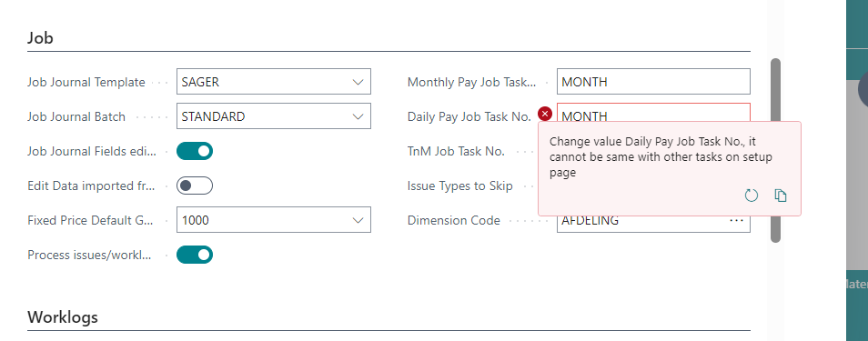This screenshot has width=868, height=341.
Task: Click the vertical scrollbar thumb on the right
Action: 775,151
